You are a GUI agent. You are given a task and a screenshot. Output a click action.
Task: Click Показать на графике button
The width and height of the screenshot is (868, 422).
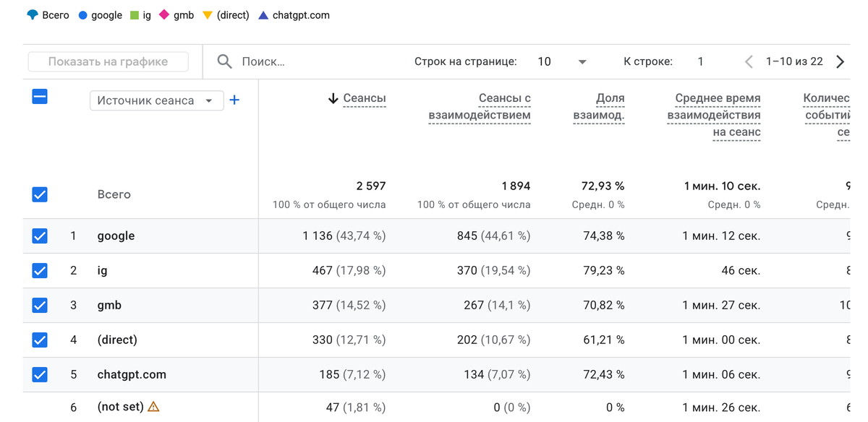[109, 61]
